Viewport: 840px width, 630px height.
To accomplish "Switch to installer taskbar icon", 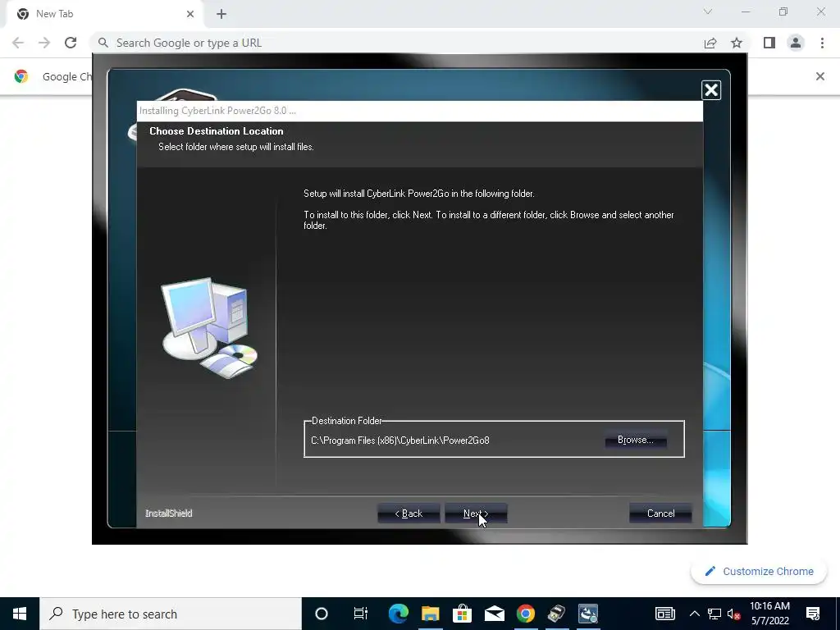I will tap(587, 614).
